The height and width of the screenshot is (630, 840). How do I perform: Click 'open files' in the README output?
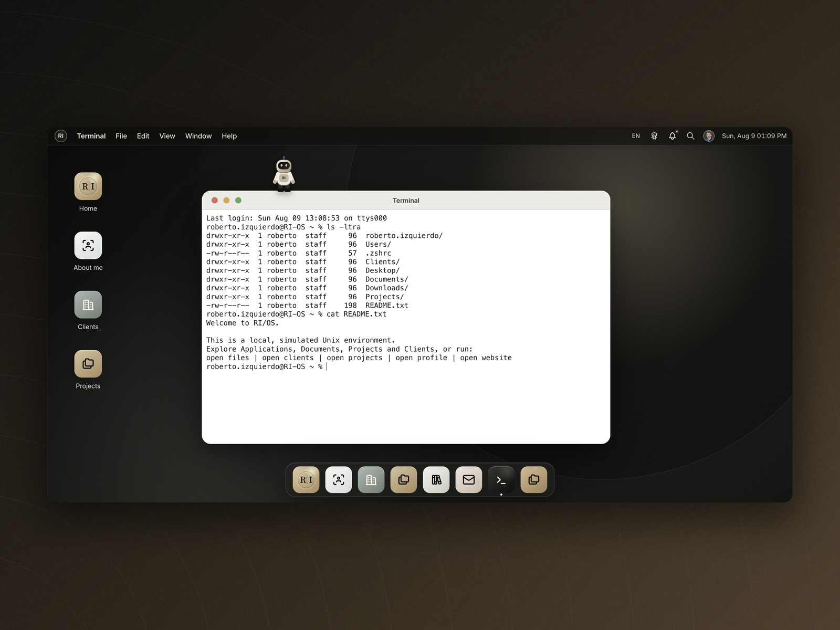click(x=228, y=358)
